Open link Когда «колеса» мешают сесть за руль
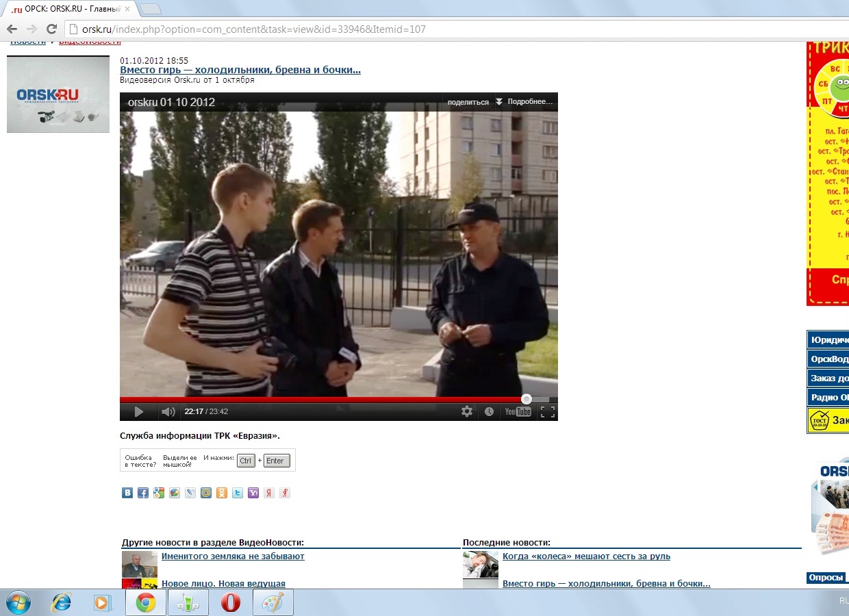Screen dimensions: 849x616 586,556
